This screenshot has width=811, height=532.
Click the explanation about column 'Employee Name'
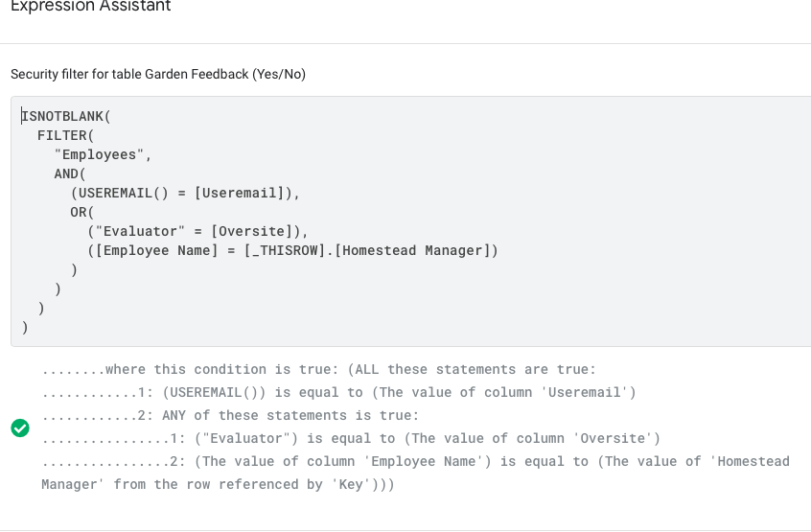(x=415, y=473)
